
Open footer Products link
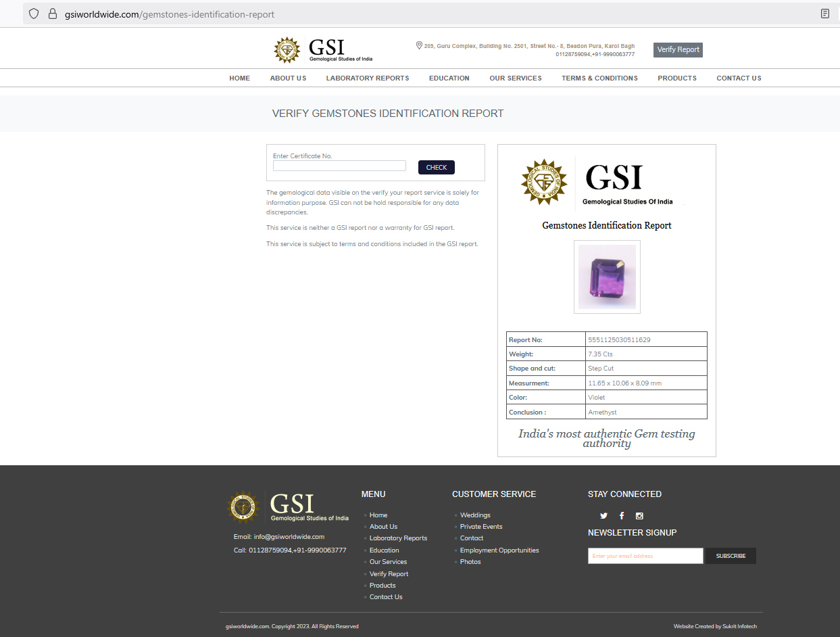coord(382,586)
